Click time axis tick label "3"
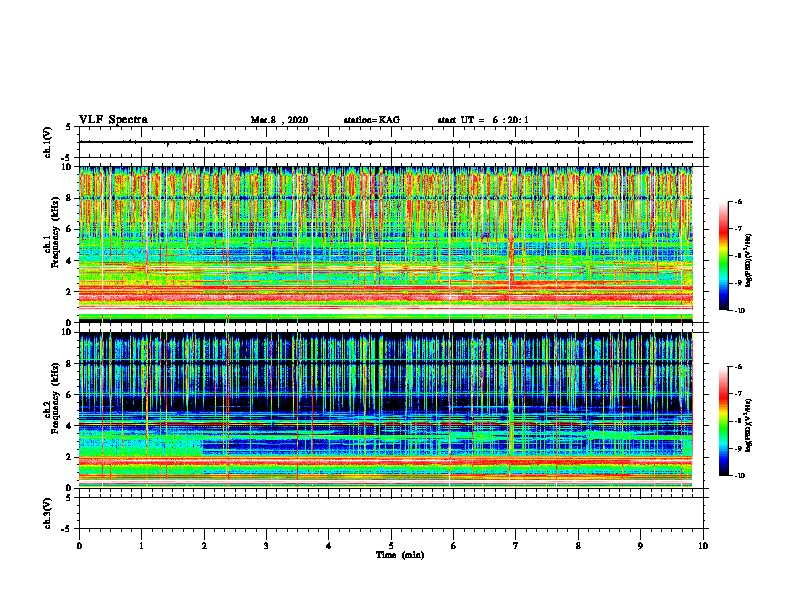 (266, 546)
